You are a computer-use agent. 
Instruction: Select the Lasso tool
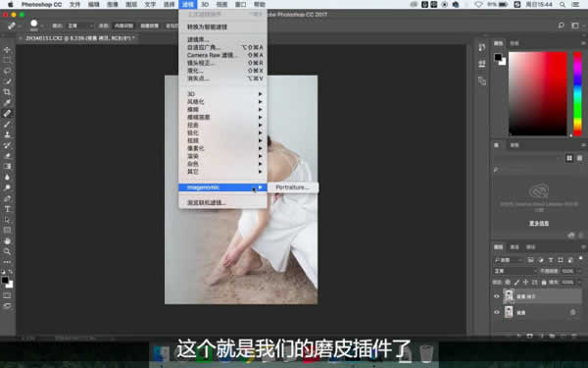(x=7, y=71)
